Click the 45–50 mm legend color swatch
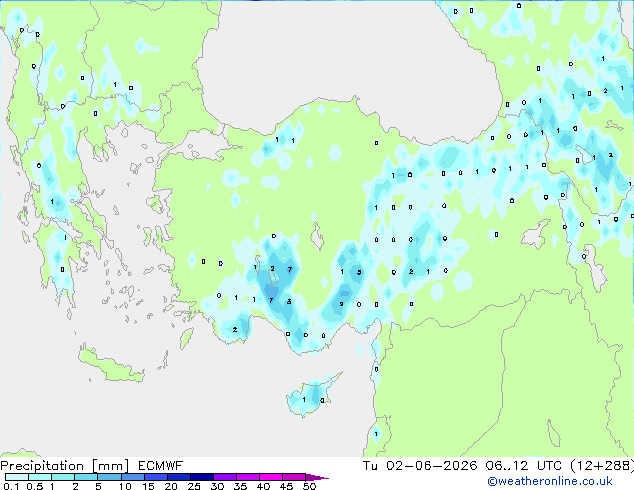Viewport: 634px width, 490px height. coord(294,477)
